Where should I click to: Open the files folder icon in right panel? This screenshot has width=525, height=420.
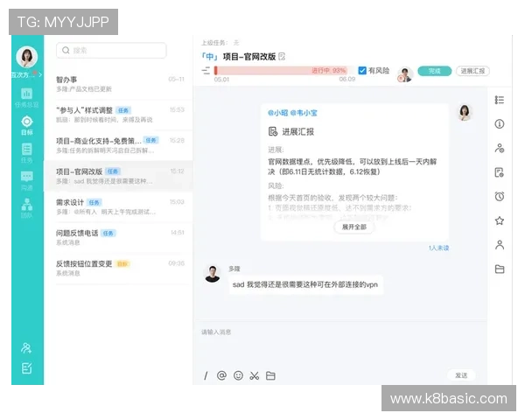tap(500, 269)
